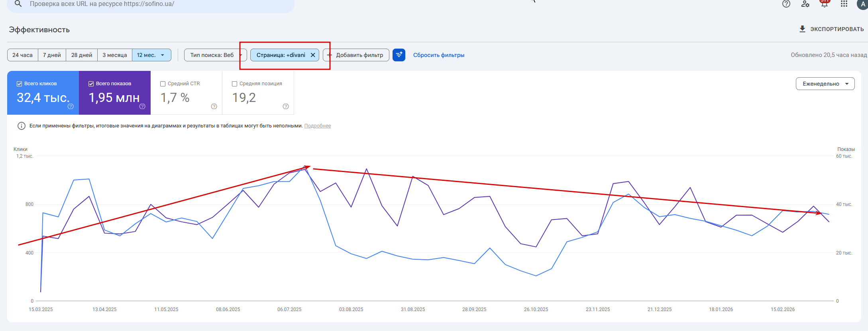Screen dimensions: 868x331
Task: Enable the Средняя позиция checkbox
Action: pyautogui.click(x=234, y=84)
